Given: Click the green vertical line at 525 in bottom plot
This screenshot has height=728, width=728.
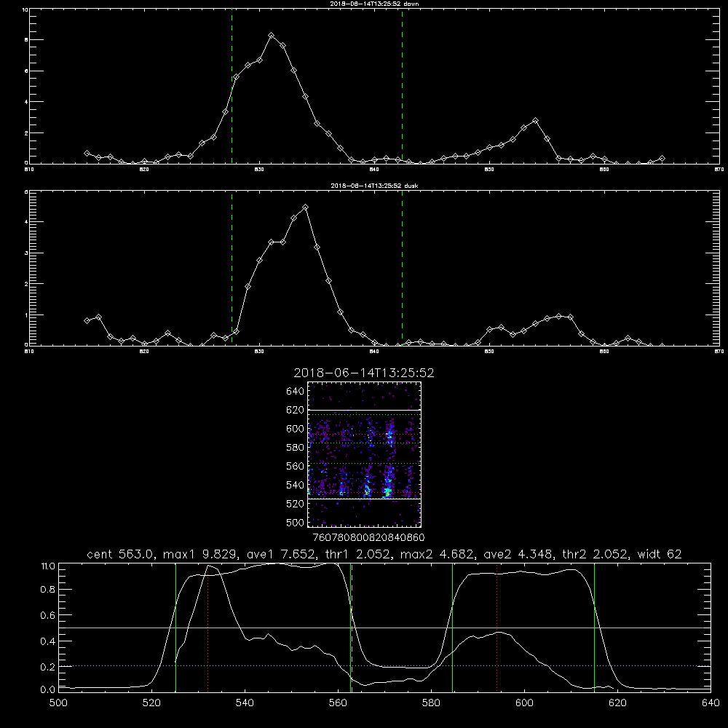Looking at the screenshot, I should pyautogui.click(x=175, y=628).
